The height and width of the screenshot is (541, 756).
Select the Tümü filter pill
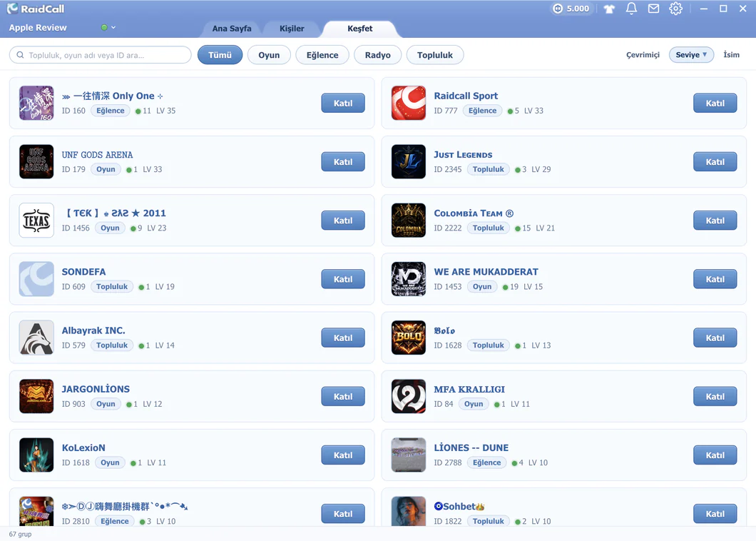[x=220, y=55]
